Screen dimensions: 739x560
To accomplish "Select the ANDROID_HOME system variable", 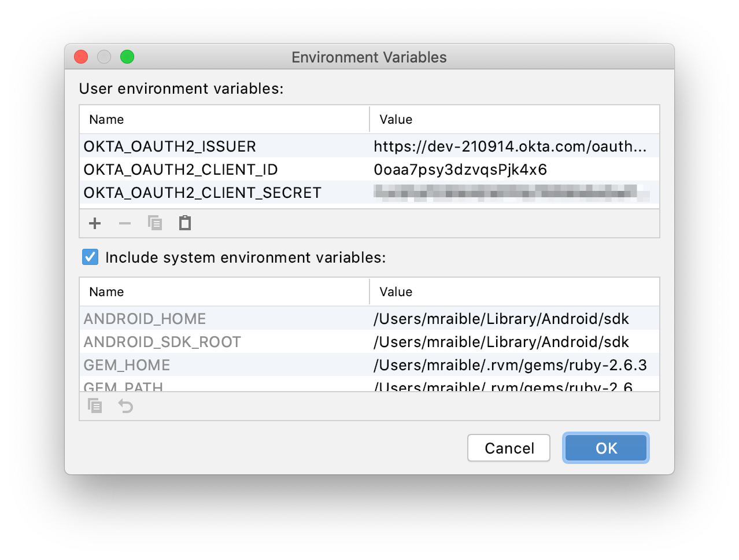I will pyautogui.click(x=145, y=319).
